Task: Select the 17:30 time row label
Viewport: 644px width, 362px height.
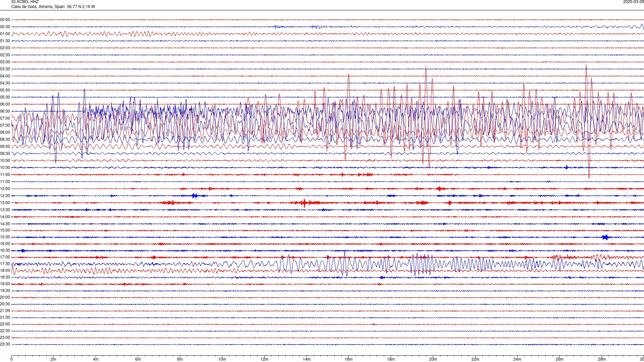Action: [5, 264]
